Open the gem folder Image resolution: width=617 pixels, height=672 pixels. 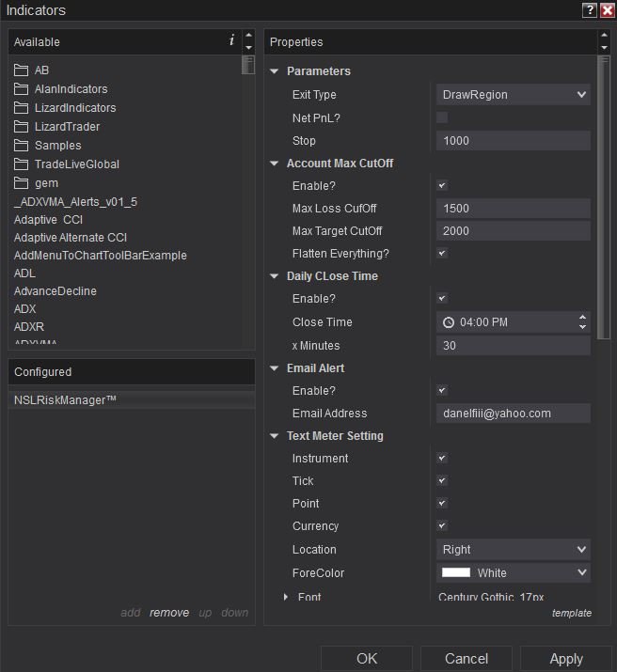coord(46,183)
